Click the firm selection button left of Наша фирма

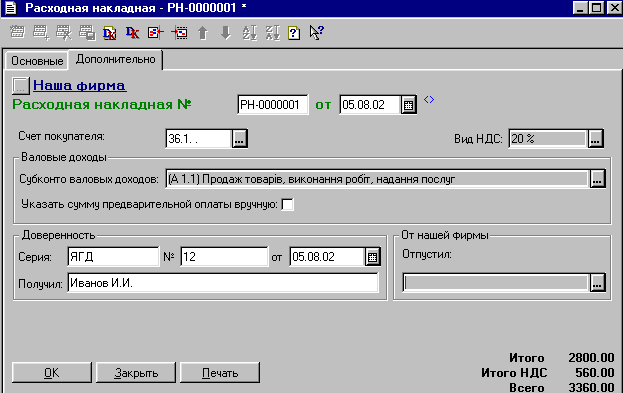click(x=20, y=85)
